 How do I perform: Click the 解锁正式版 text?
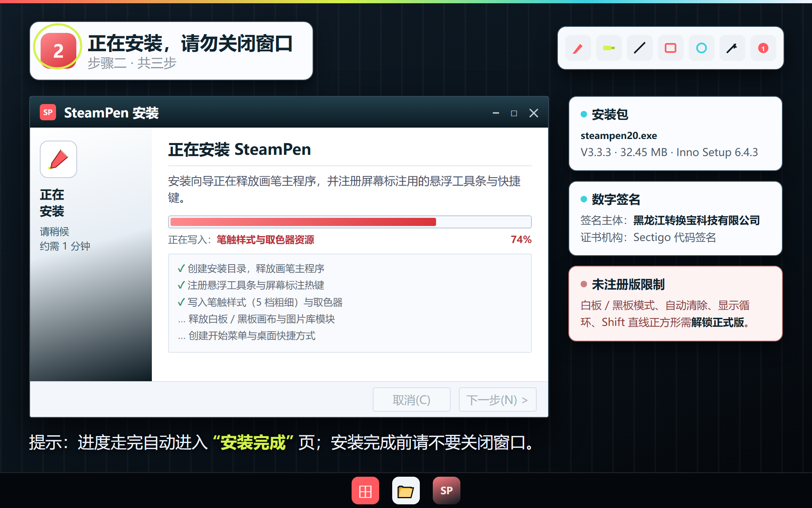coord(718,322)
